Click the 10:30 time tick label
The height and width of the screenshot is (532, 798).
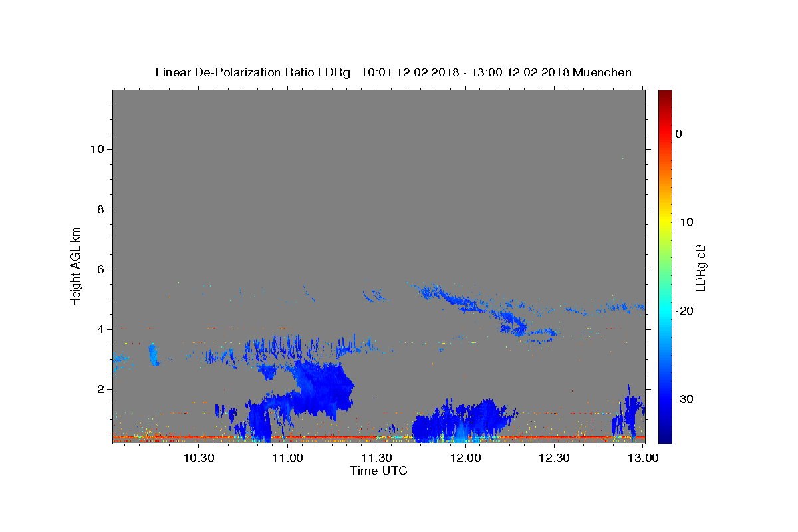(x=198, y=458)
